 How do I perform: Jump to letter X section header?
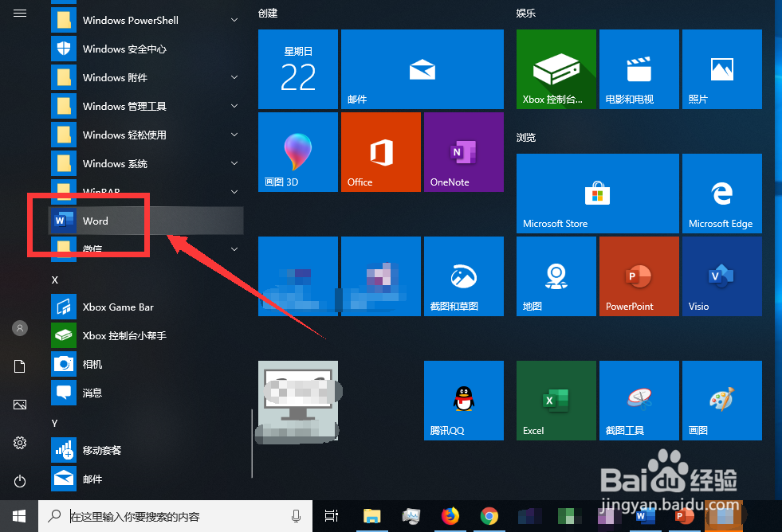tap(55, 280)
